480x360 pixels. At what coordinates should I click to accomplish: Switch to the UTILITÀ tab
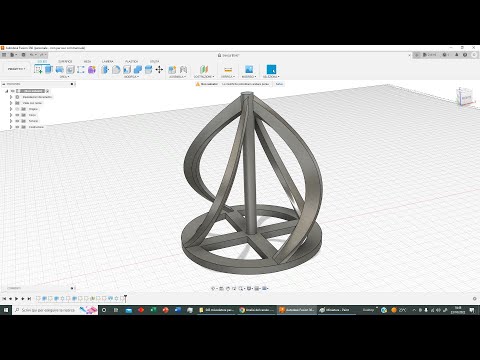click(154, 62)
